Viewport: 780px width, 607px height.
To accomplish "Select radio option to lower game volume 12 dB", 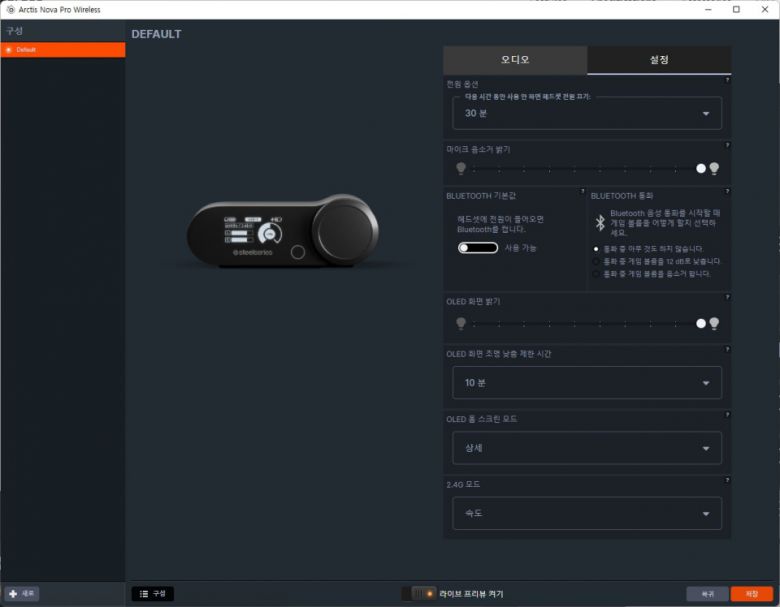I will click(597, 261).
